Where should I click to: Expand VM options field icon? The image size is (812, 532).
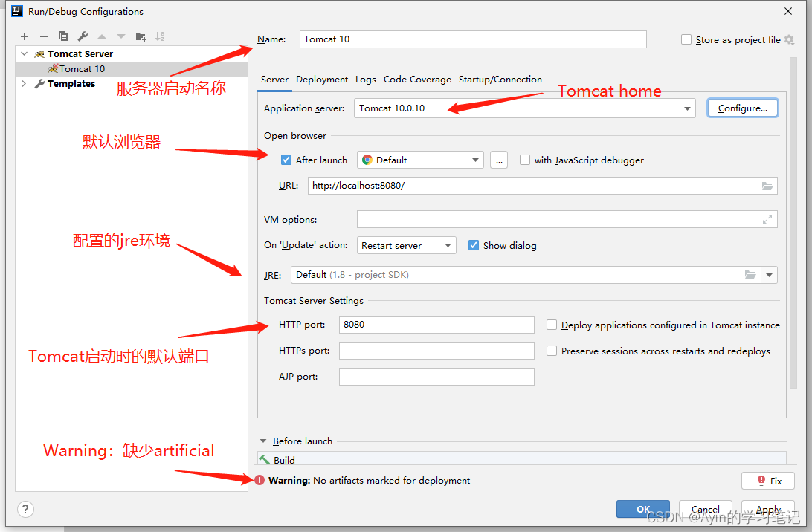coord(767,219)
